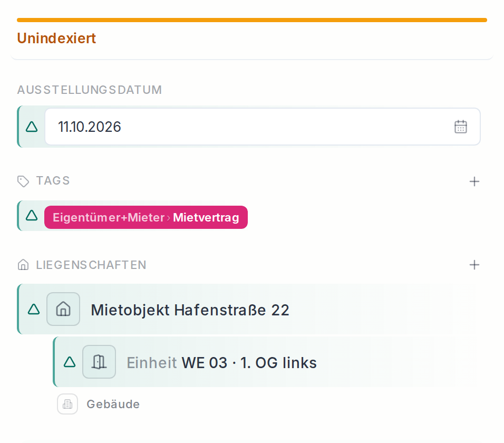The width and height of the screenshot is (504, 443).
Task: Click the door icon of Einheit WE 03
Action: [99, 362]
